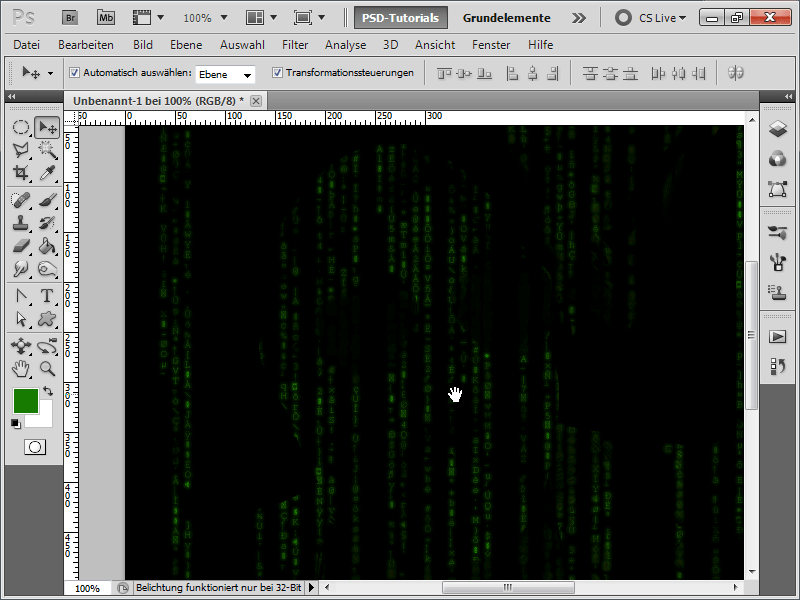The height and width of the screenshot is (600, 800).
Task: Select the Polygonal Lasso tool
Action: point(21,150)
